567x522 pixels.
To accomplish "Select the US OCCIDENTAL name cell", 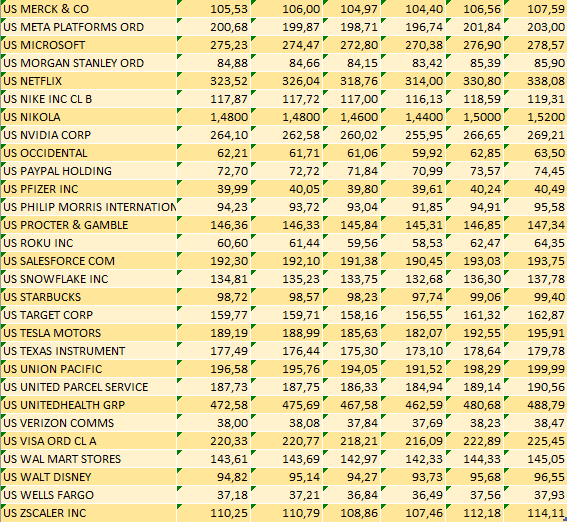I will pos(89,153).
